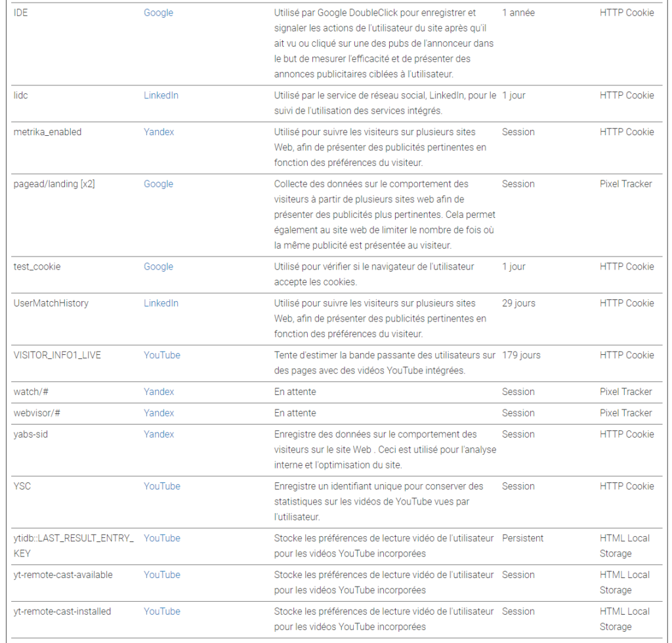Viewport: 672px width, 643px height.
Task: Click 'En attente' in the webvisor/# row
Action: [x=295, y=413]
